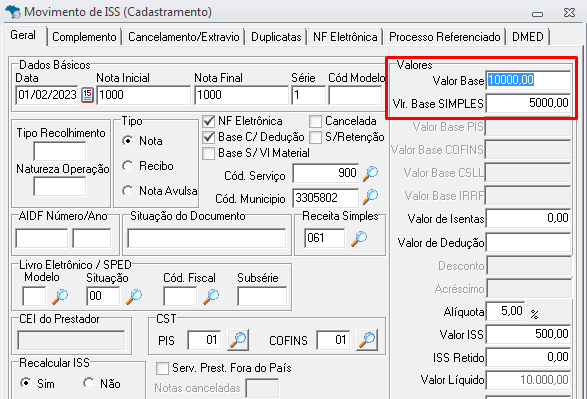The height and width of the screenshot is (399, 587).
Task: Switch to the DMED tab
Action: pyautogui.click(x=527, y=37)
